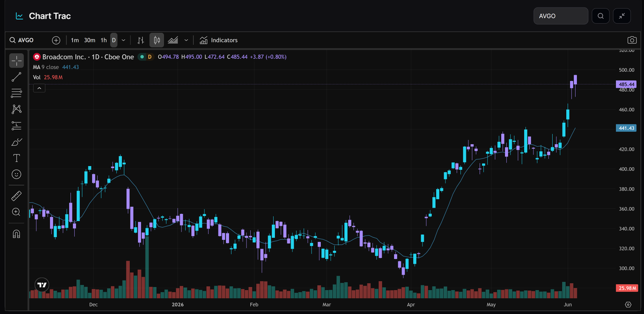
Task: Click the Broadcom logo icon in legend
Action: 37,57
